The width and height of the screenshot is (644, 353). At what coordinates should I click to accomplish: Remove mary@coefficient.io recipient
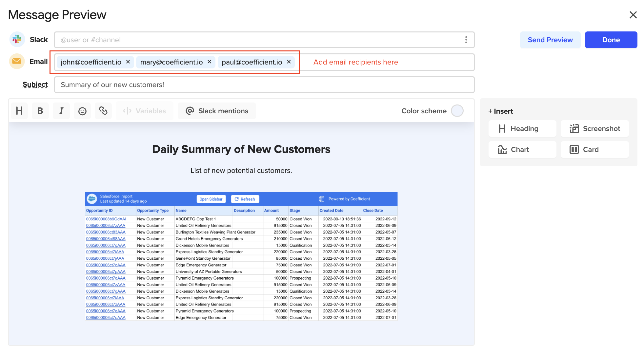pyautogui.click(x=210, y=62)
